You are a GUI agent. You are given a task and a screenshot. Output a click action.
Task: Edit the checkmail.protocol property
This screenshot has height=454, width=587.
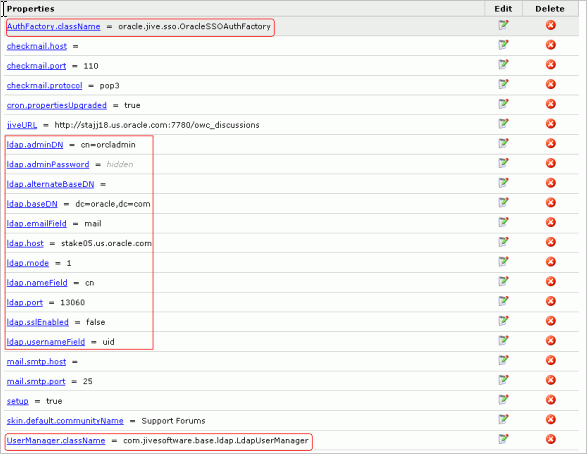504,84
